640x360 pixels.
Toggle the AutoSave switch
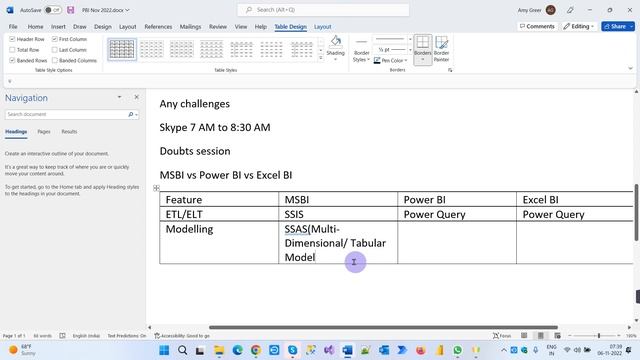tap(53, 10)
